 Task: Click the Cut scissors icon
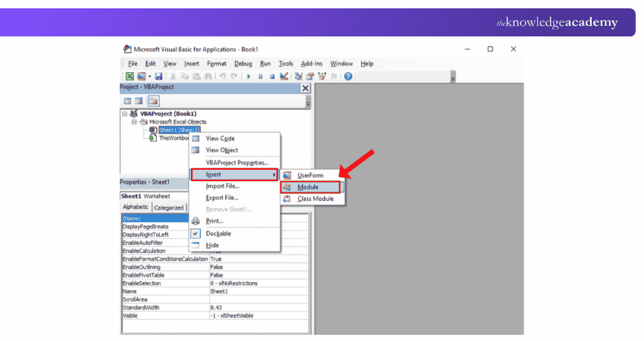[x=173, y=76]
